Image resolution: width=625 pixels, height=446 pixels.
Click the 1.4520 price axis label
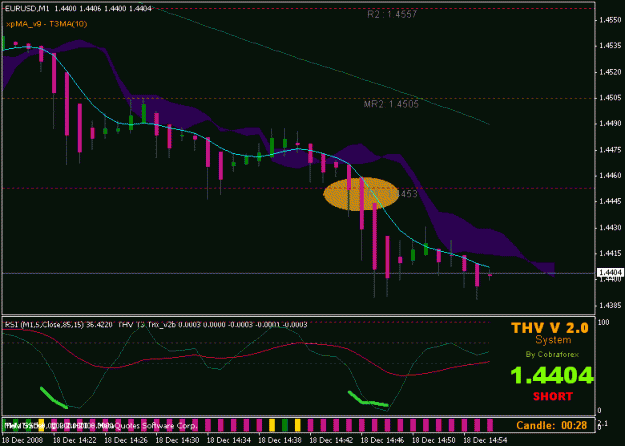click(x=610, y=72)
